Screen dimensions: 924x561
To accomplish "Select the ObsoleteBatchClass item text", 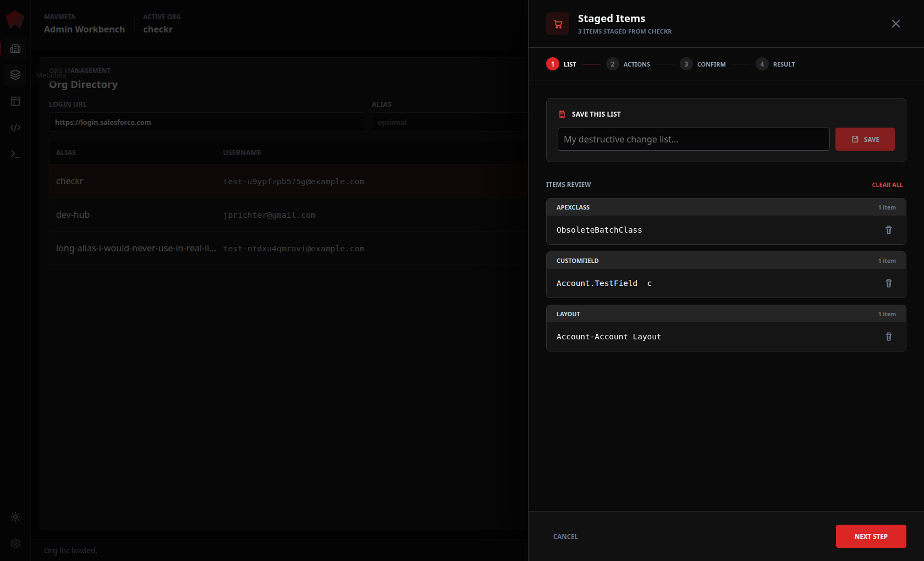I will point(599,230).
